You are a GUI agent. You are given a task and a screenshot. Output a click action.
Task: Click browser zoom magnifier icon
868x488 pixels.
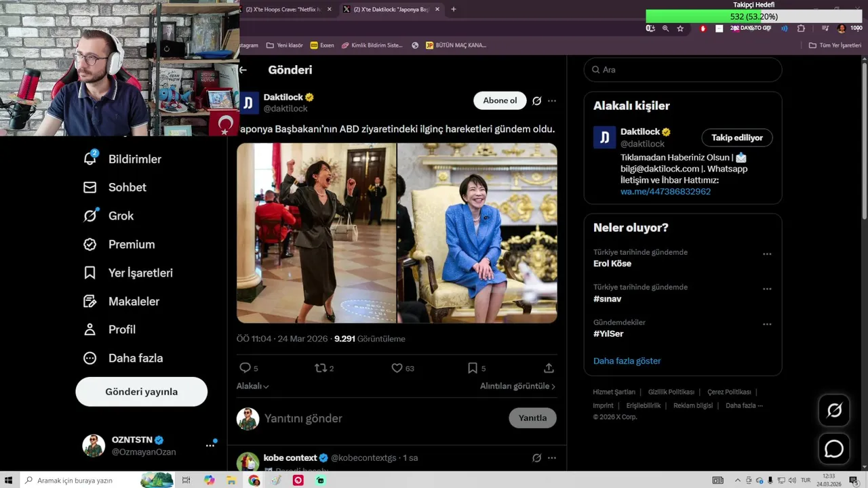[665, 28]
